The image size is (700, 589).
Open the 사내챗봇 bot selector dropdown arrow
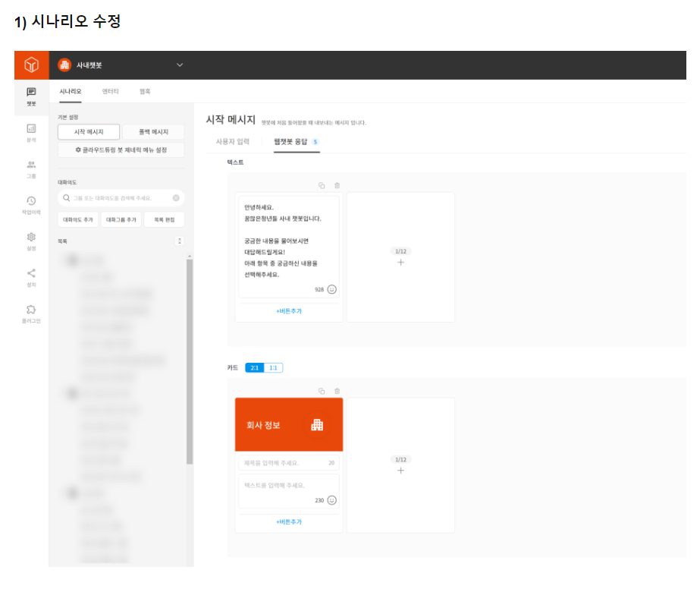(x=180, y=65)
